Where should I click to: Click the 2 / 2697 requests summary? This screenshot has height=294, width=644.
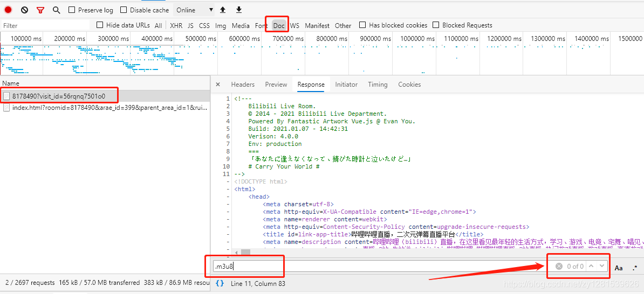(x=30, y=283)
